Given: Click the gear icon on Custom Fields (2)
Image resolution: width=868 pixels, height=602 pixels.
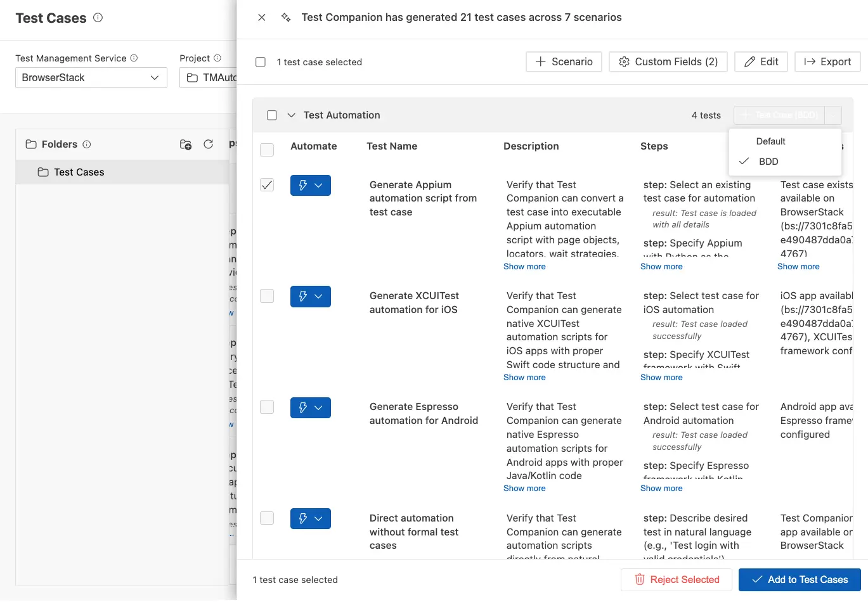Looking at the screenshot, I should pyautogui.click(x=625, y=61).
